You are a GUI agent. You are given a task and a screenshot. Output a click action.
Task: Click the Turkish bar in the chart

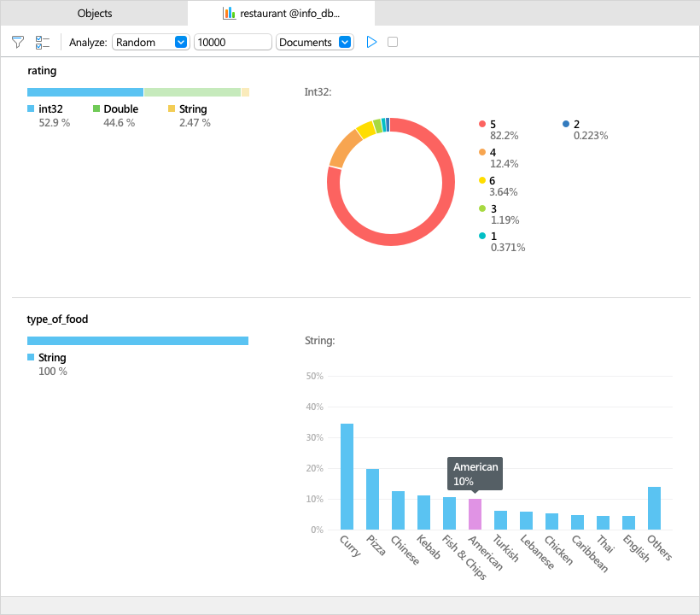[500, 520]
